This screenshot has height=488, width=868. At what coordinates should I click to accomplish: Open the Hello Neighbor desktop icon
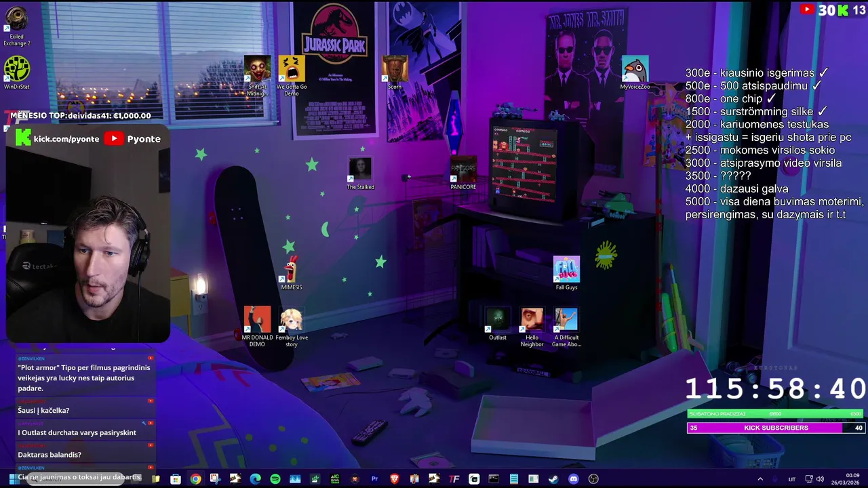coord(532,327)
